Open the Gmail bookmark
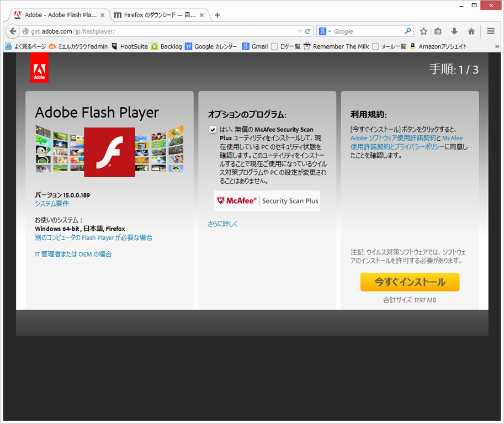The image size is (504, 424). pos(255,46)
